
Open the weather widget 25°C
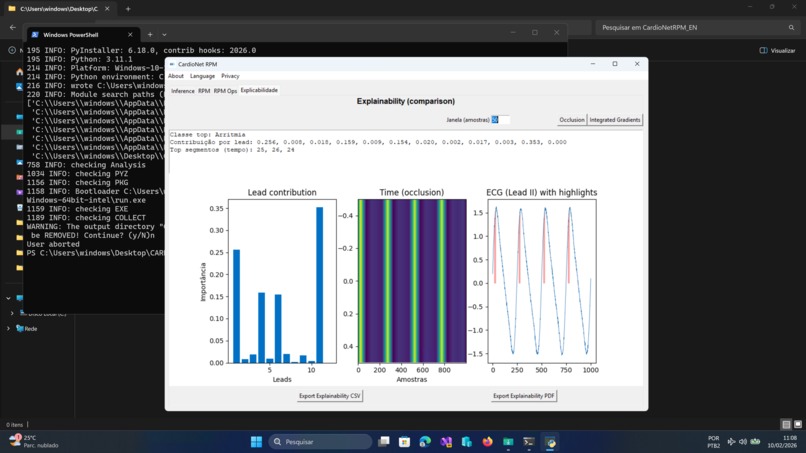pos(33,442)
